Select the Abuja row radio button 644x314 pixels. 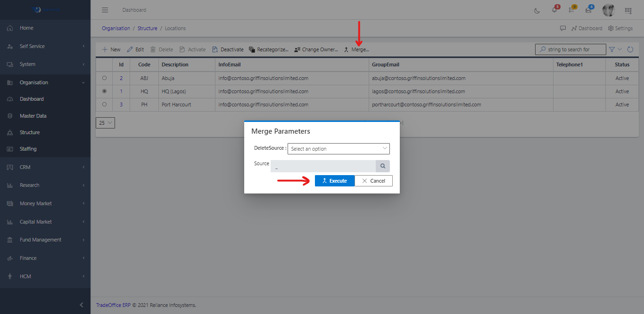pyautogui.click(x=104, y=78)
